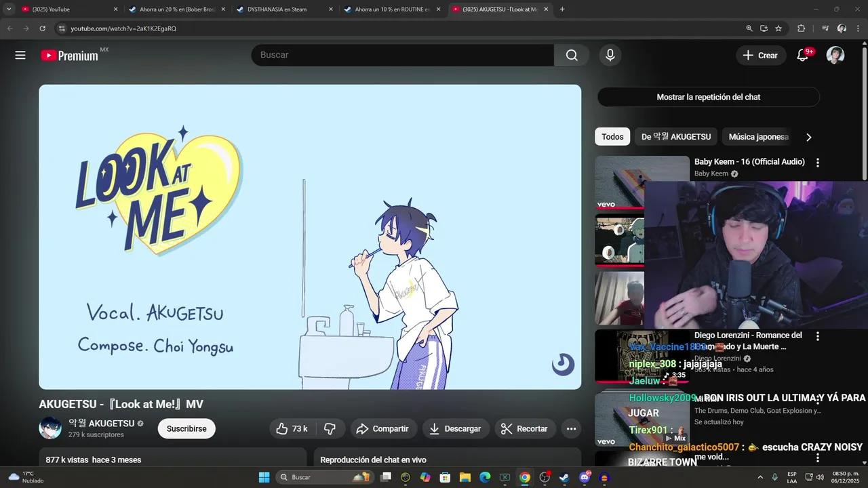Image resolution: width=868 pixels, height=488 pixels.
Task: Start voice search with microphone icon
Action: click(x=610, y=56)
